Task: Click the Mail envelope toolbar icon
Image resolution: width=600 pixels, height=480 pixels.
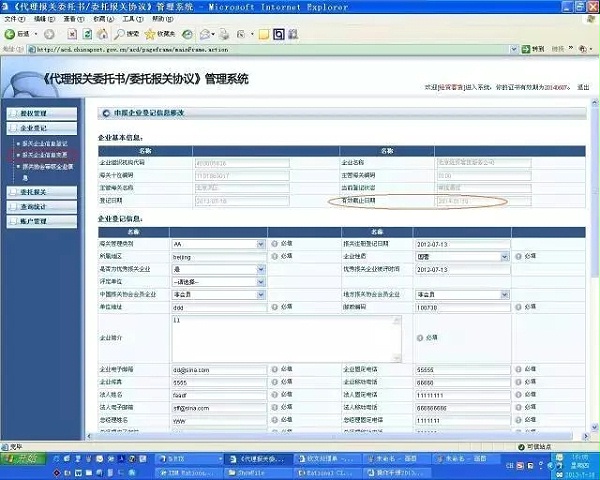Action: [x=205, y=34]
